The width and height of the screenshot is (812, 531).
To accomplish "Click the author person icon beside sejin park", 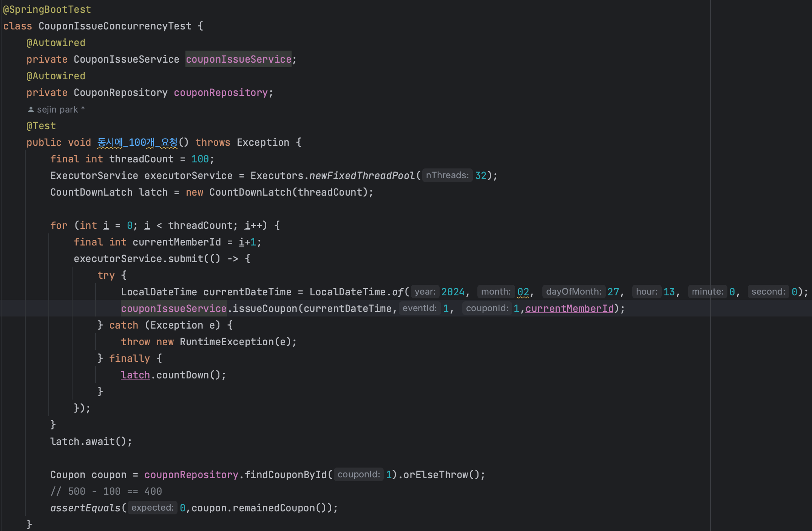I will pos(31,110).
